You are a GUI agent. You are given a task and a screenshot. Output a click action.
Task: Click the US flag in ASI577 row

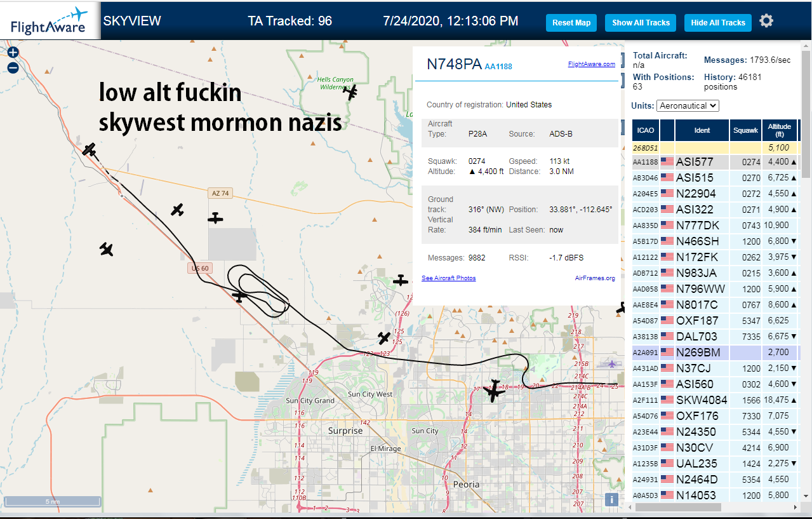(x=667, y=161)
